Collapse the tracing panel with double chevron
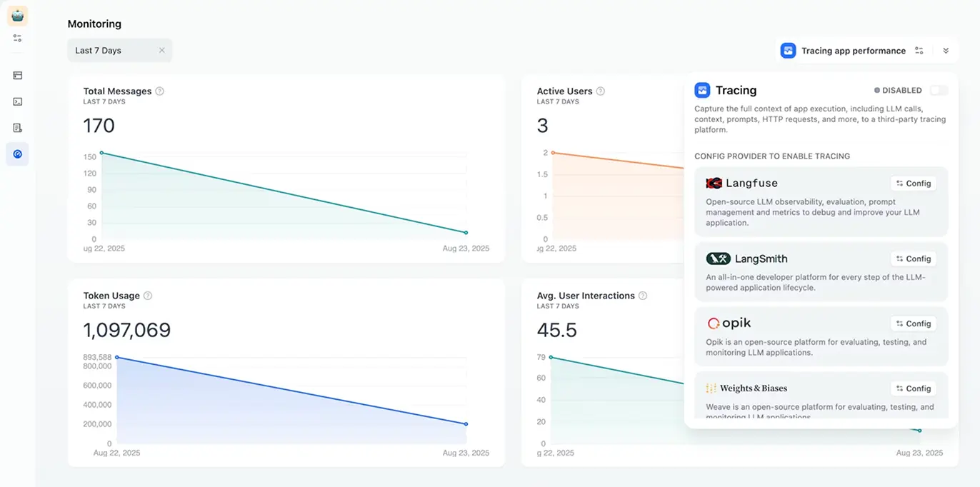This screenshot has width=980, height=487. coord(946,51)
